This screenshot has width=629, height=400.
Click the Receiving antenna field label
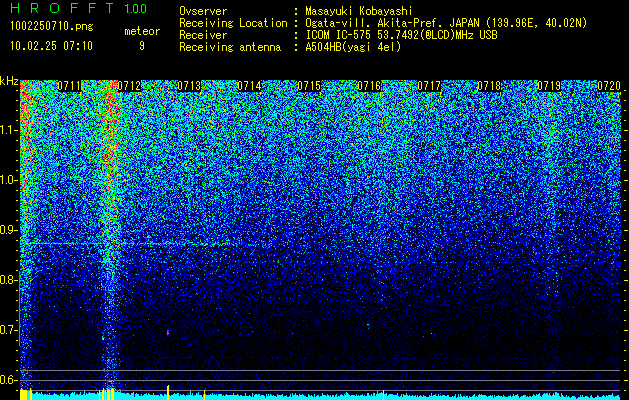[x=230, y=47]
